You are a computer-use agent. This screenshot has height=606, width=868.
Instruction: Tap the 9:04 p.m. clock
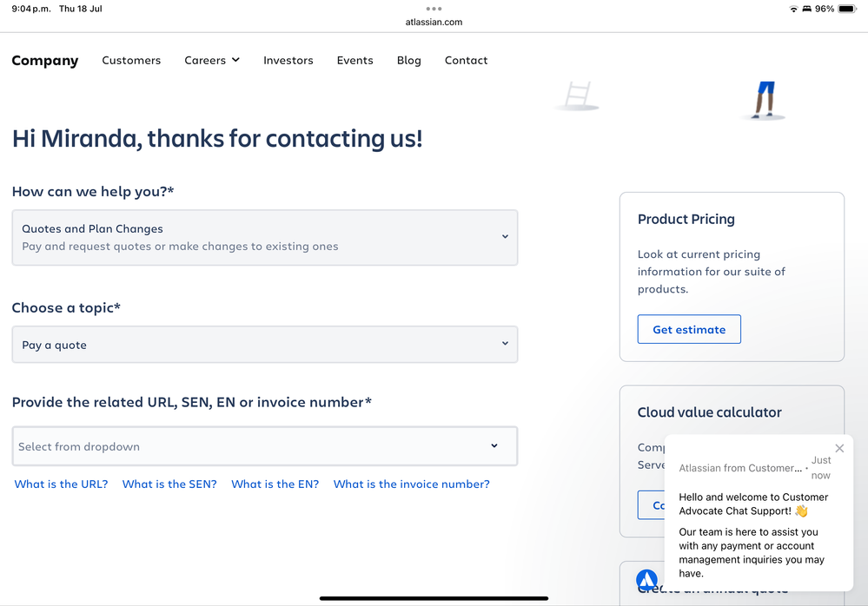31,9
